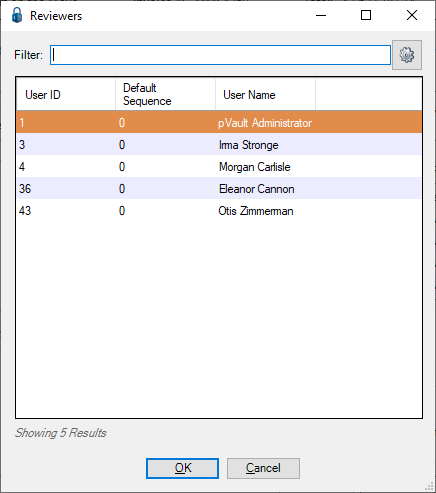Minimize the Reviewers window
Image resolution: width=436 pixels, height=493 pixels.
[x=321, y=15]
